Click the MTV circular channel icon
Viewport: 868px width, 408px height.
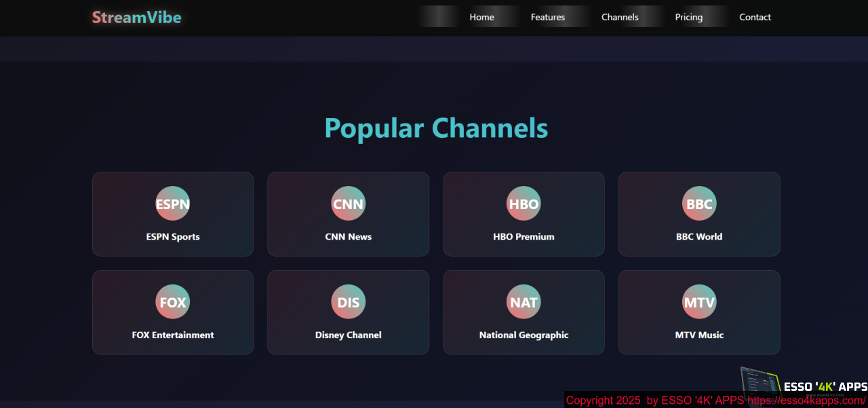point(699,302)
